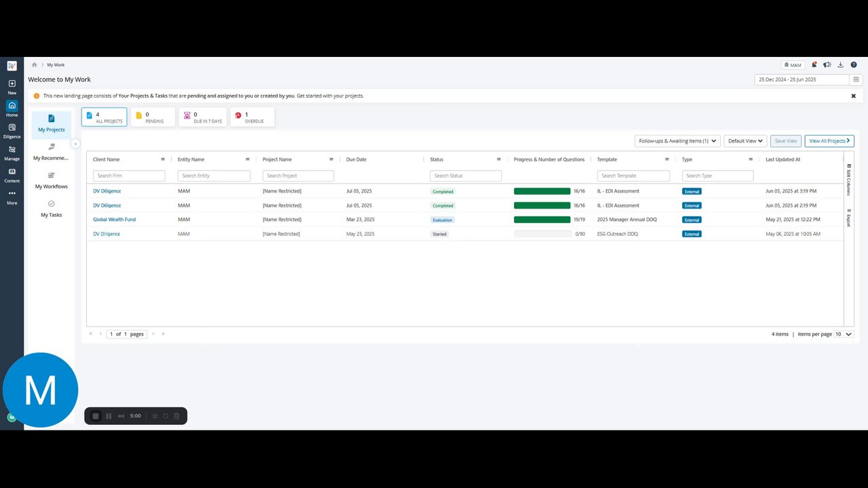868x488 pixels.
Task: Open the help question mark icon
Action: (854, 65)
